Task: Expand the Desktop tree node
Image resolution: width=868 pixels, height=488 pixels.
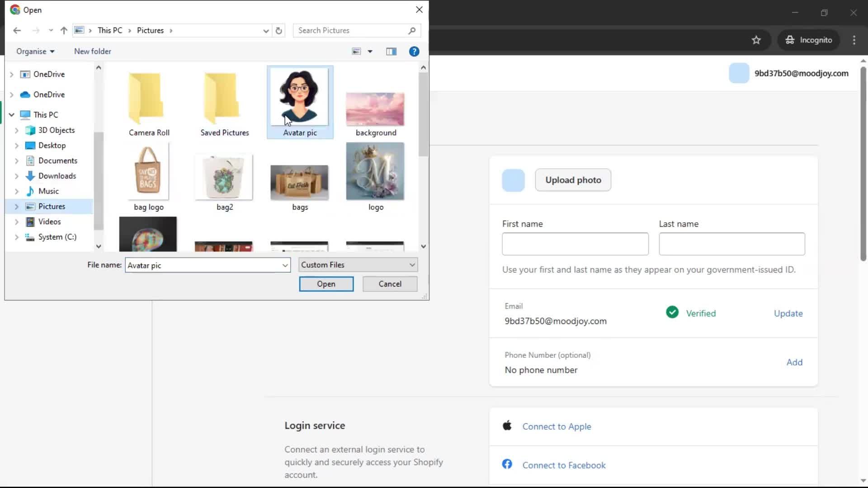Action: 17,145
